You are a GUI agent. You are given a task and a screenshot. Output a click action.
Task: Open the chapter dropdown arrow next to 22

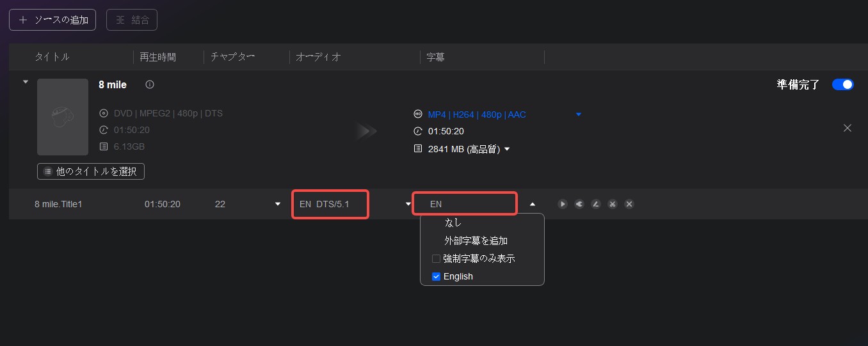pyautogui.click(x=278, y=204)
